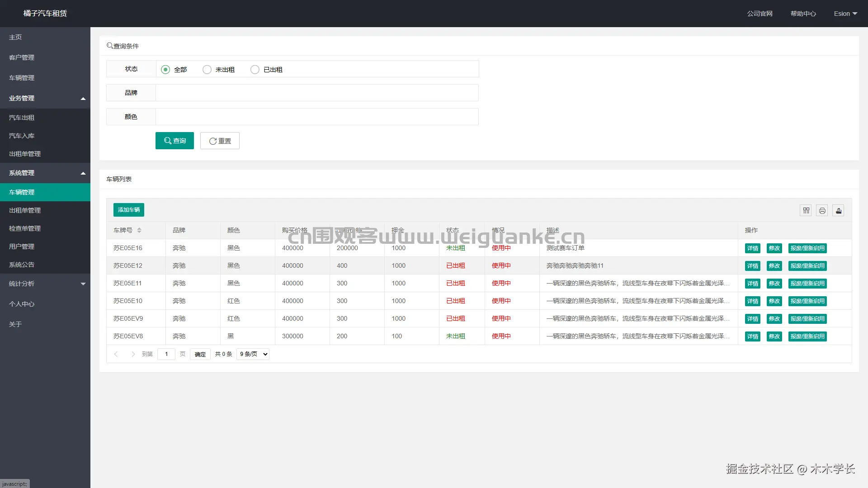Open 出租单管理 under 业务管理 section
The width and height of the screenshot is (868, 488).
45,154
